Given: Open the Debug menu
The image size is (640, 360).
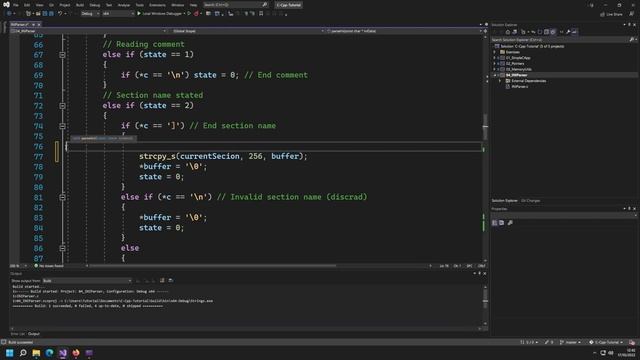Looking at the screenshot, I should 95,5.
